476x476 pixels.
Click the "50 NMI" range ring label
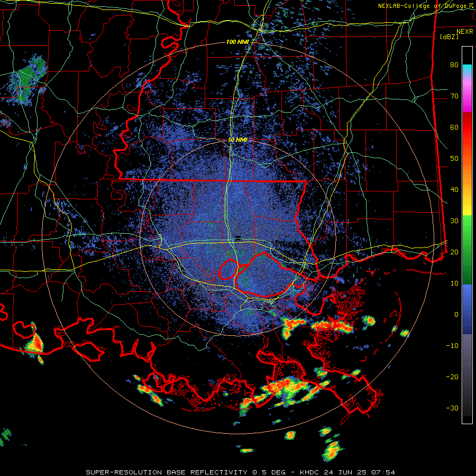[x=237, y=140]
